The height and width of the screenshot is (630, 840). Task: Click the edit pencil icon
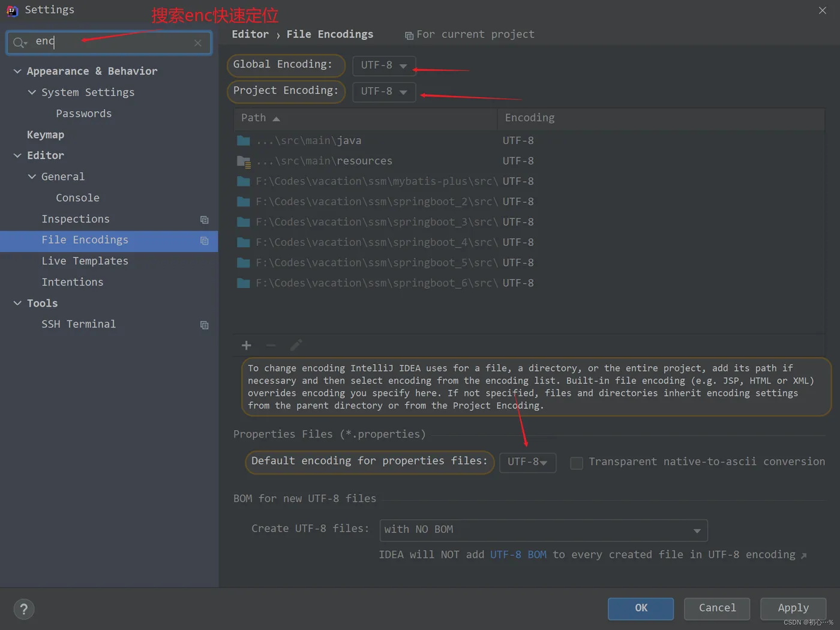point(296,345)
